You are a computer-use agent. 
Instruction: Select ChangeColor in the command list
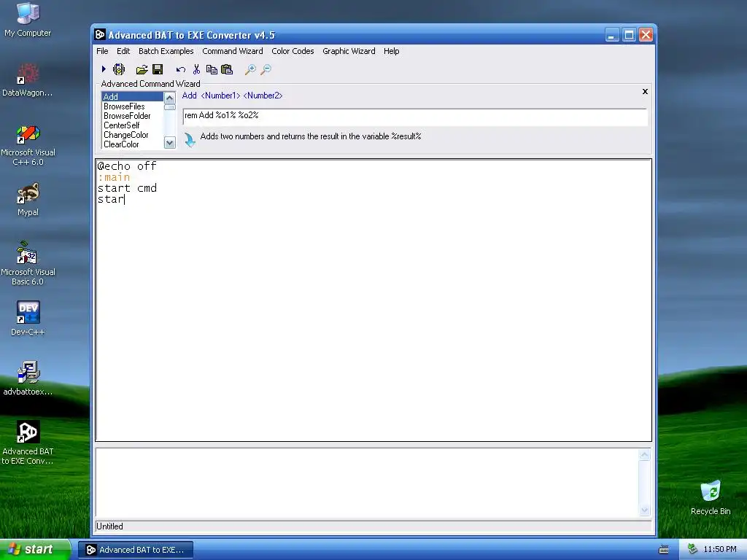[133, 135]
